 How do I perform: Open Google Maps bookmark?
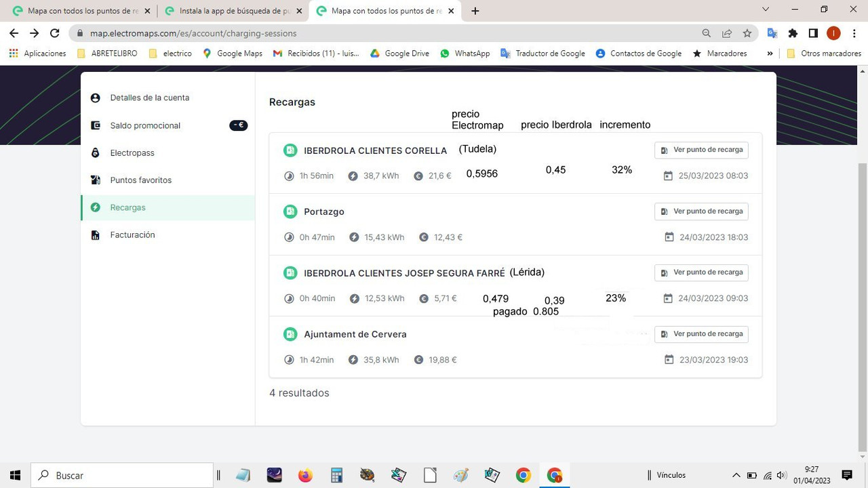coord(233,54)
